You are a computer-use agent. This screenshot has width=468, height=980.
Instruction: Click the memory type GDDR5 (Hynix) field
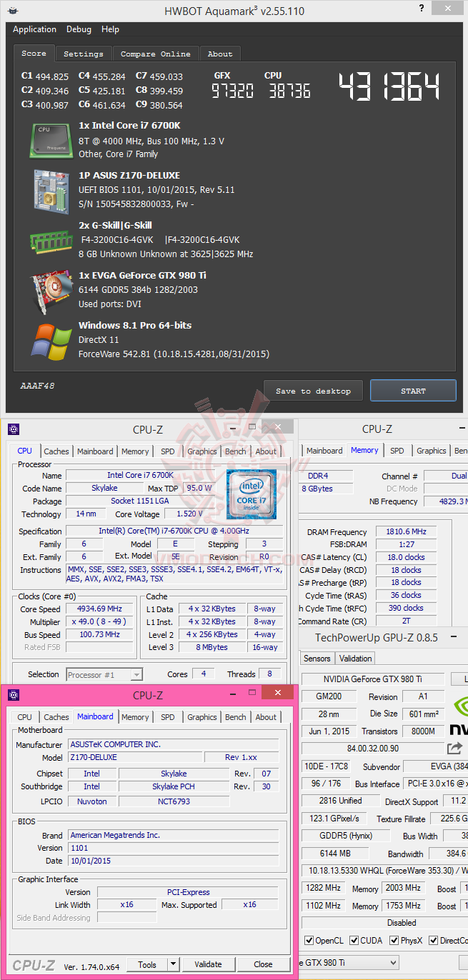[x=346, y=836]
